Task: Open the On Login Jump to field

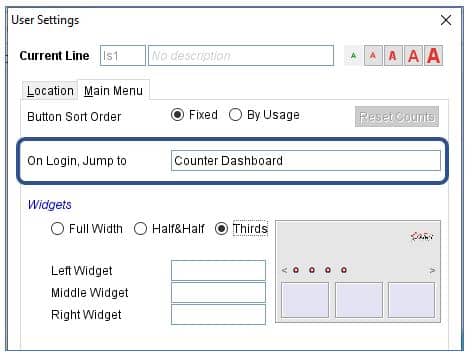Action: [x=306, y=161]
